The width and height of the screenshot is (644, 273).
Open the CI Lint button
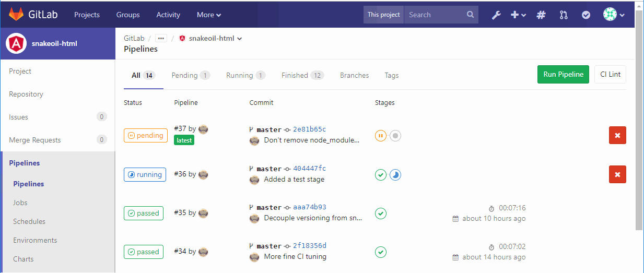point(610,74)
